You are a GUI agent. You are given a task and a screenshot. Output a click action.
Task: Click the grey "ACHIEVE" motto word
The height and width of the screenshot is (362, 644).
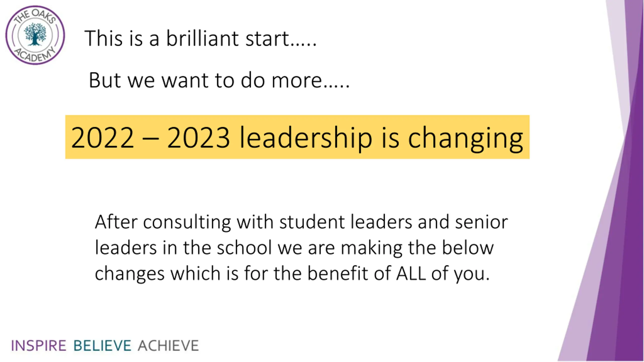pos(168,345)
